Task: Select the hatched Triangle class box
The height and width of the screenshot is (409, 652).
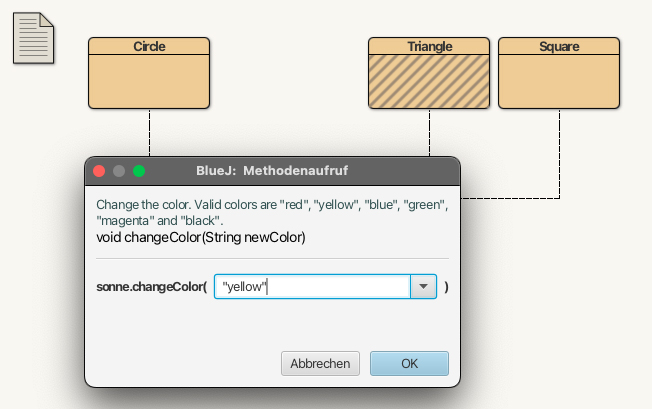Action: pyautogui.click(x=429, y=73)
